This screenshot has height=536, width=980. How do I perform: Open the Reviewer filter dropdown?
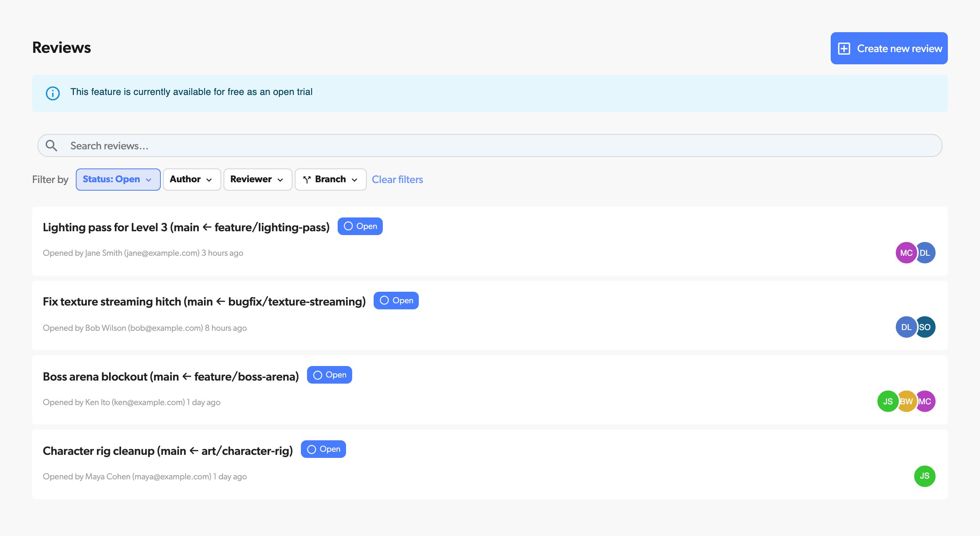point(258,180)
